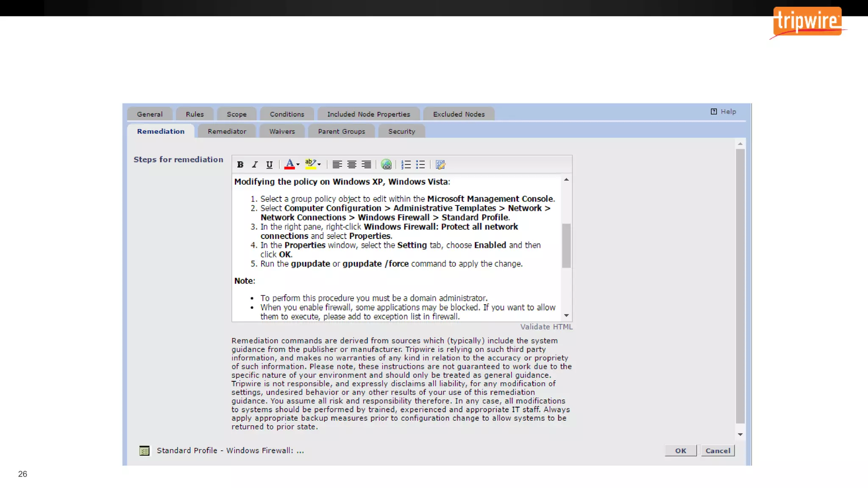Click the editor's scroll down arrow
The image size is (868, 488).
tap(566, 316)
